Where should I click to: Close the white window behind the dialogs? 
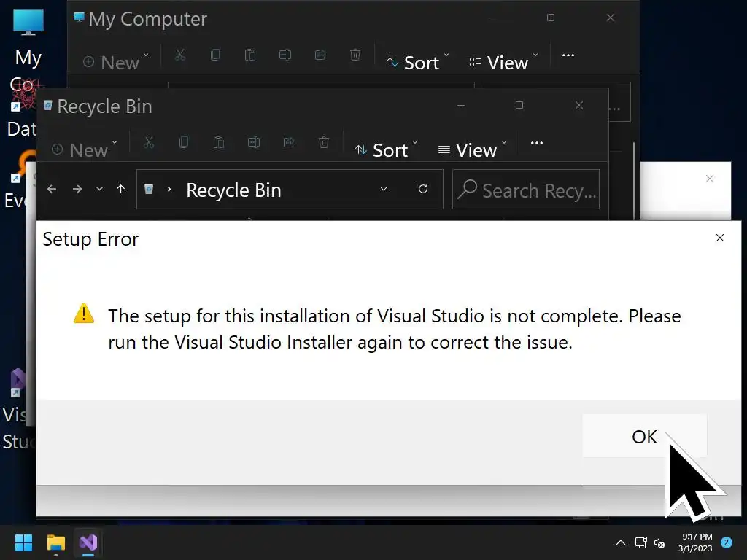pyautogui.click(x=709, y=179)
